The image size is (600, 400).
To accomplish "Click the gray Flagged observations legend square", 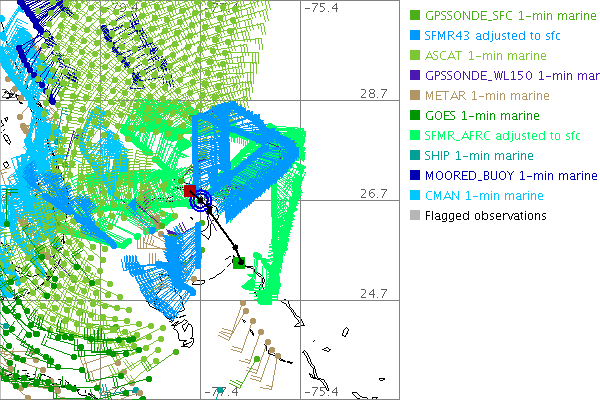I will coord(415,215).
